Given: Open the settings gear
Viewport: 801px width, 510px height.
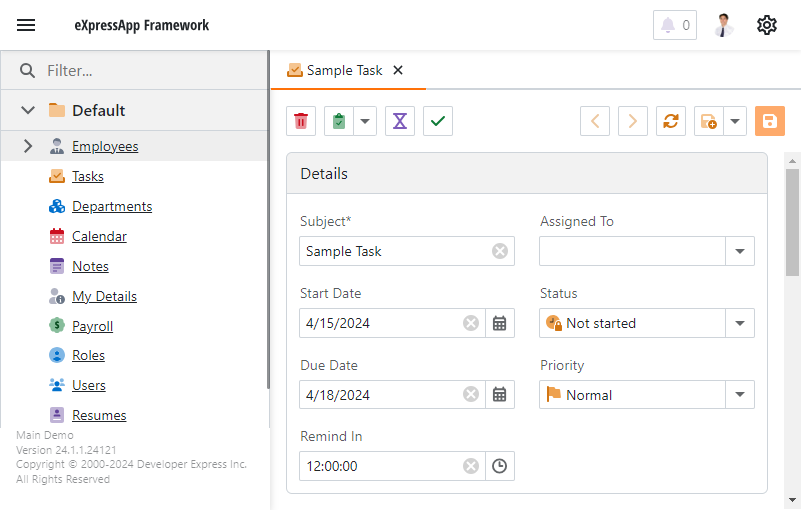Looking at the screenshot, I should [766, 25].
